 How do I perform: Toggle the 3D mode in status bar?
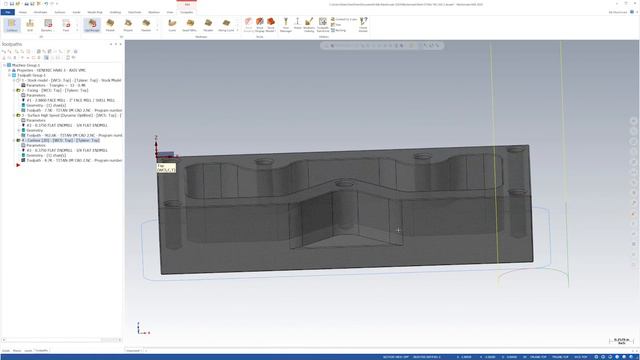point(525,357)
